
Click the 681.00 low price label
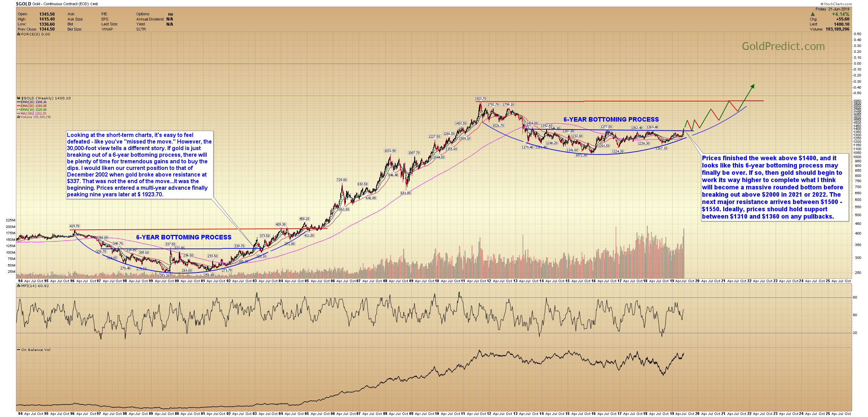click(x=406, y=193)
